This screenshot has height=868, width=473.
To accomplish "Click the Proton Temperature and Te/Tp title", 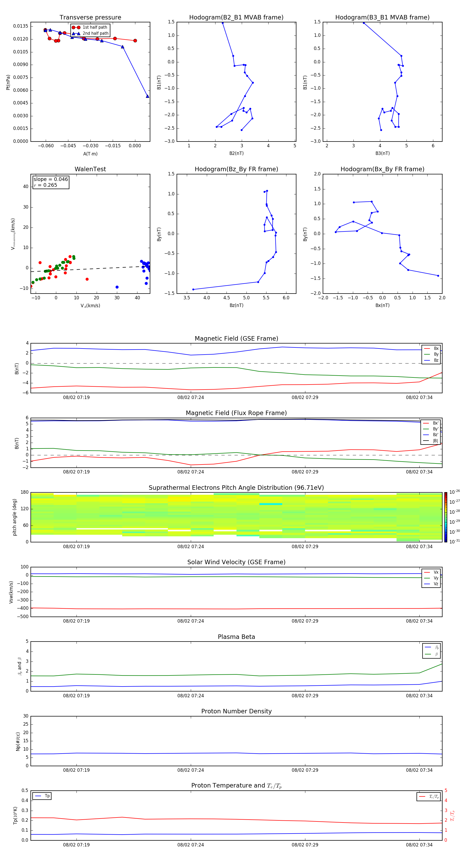I will point(236,786).
